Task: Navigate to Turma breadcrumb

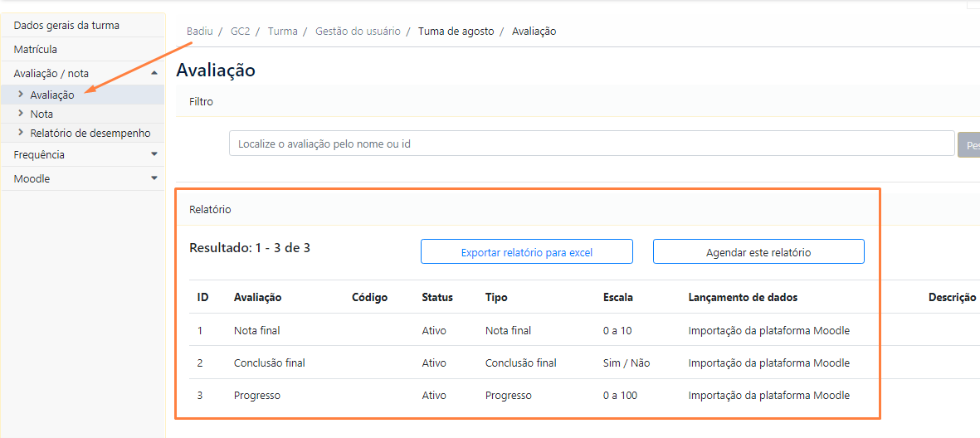Action: coord(282,32)
